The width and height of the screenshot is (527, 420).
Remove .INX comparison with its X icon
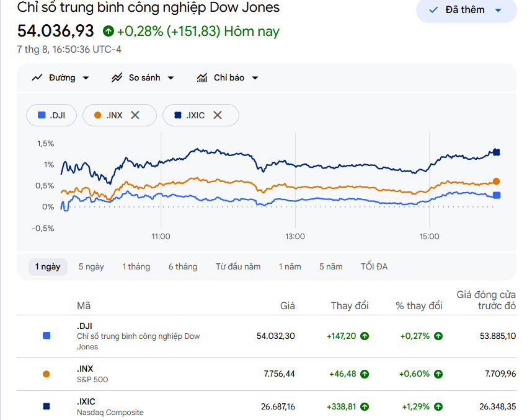pyautogui.click(x=135, y=115)
